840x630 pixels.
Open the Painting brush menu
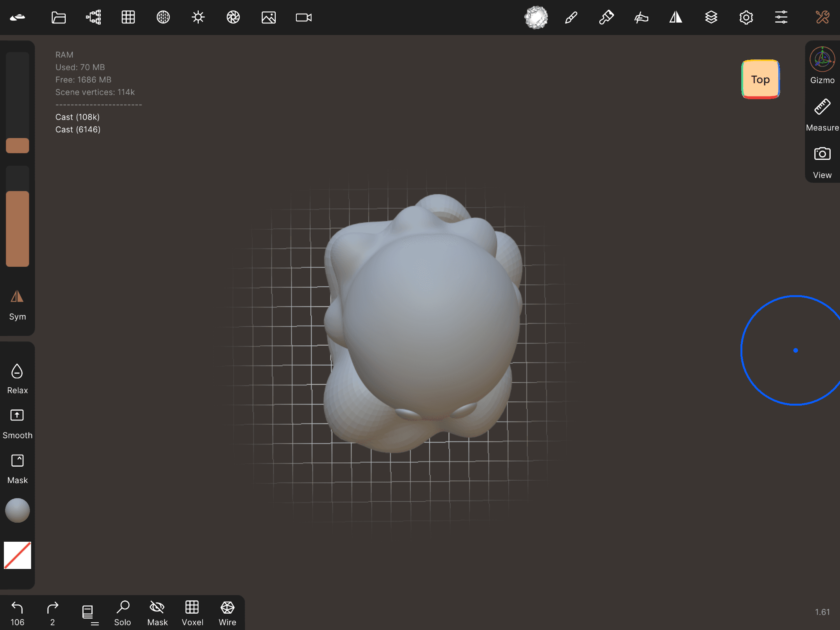pyautogui.click(x=606, y=17)
